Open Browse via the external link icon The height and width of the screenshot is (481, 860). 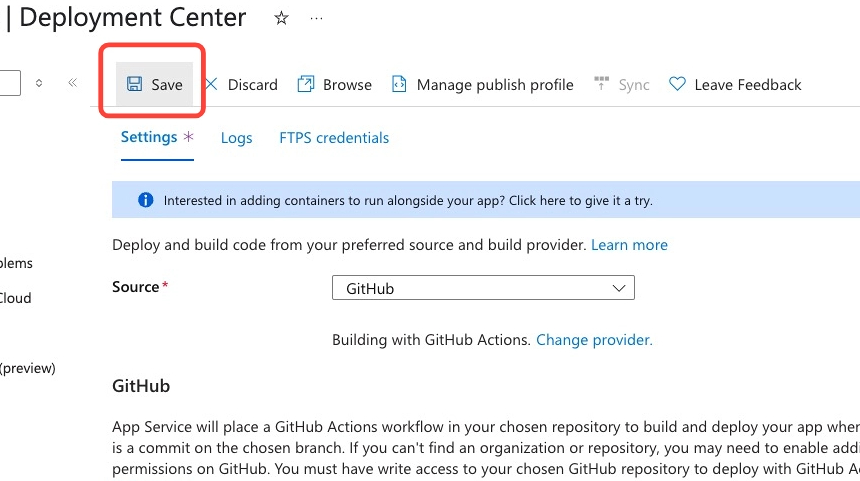(306, 85)
